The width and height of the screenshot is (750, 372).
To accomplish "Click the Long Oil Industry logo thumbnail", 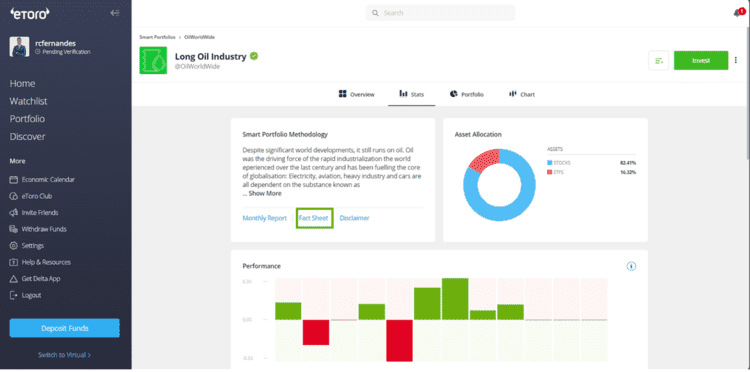I will click(153, 60).
